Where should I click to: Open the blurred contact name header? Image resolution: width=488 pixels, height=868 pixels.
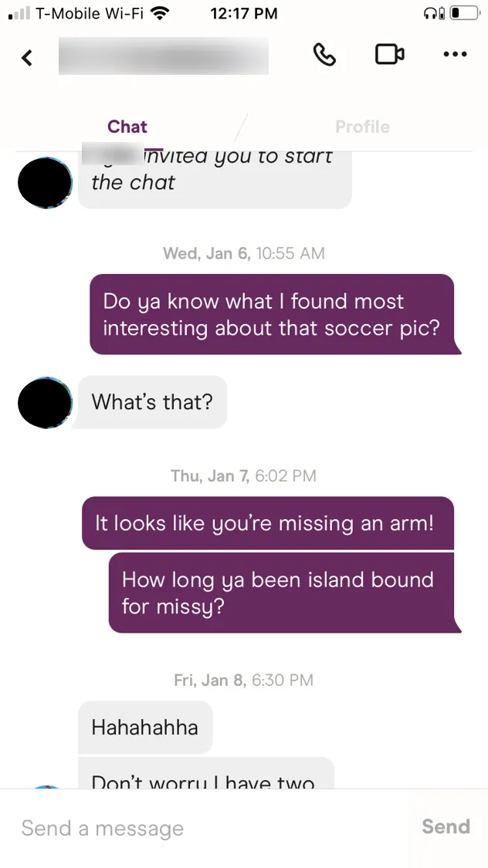click(164, 56)
